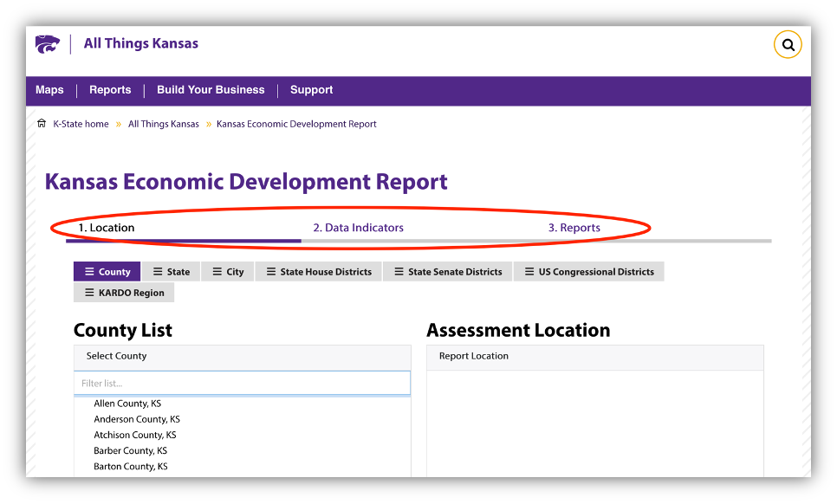Click the All Things Kansas site title
Image resolution: width=837 pixels, height=504 pixels.
(141, 44)
